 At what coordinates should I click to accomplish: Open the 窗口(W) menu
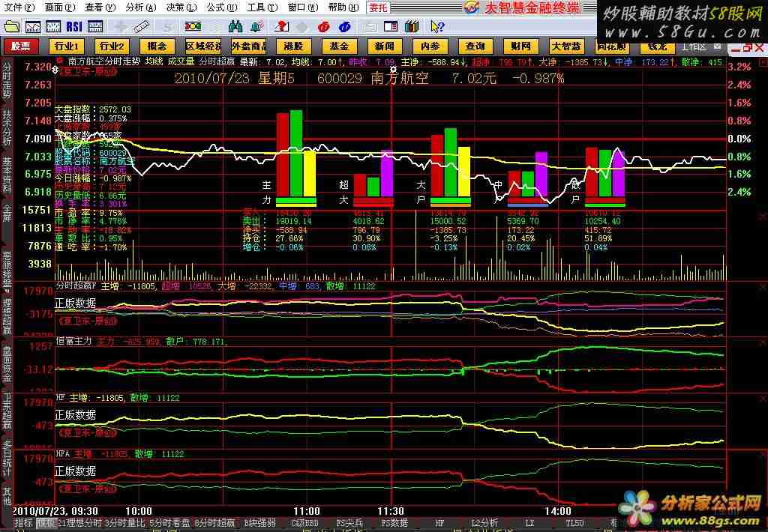pyautogui.click(x=303, y=7)
